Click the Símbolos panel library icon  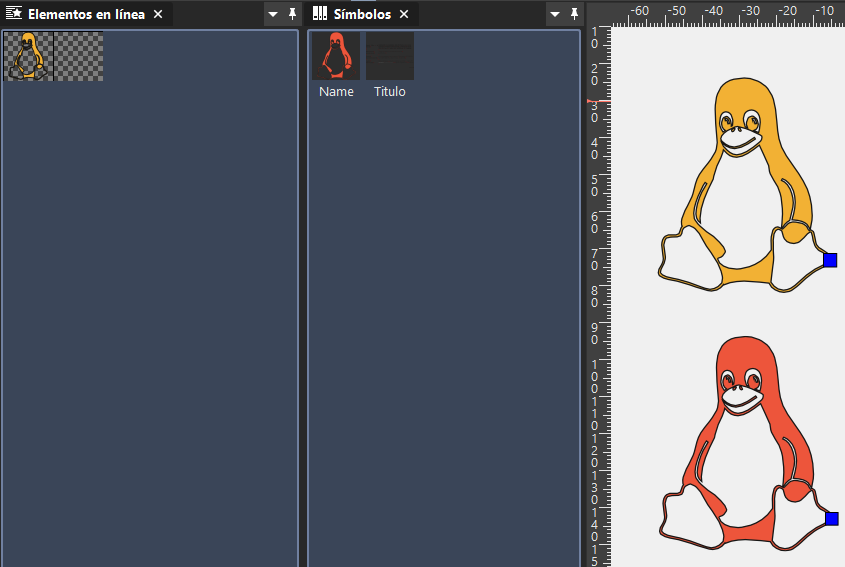[x=320, y=15]
